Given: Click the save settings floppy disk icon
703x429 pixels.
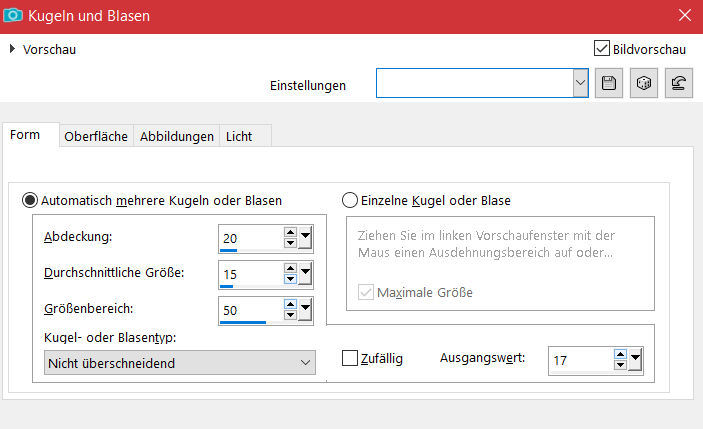Looking at the screenshot, I should coord(607,84).
